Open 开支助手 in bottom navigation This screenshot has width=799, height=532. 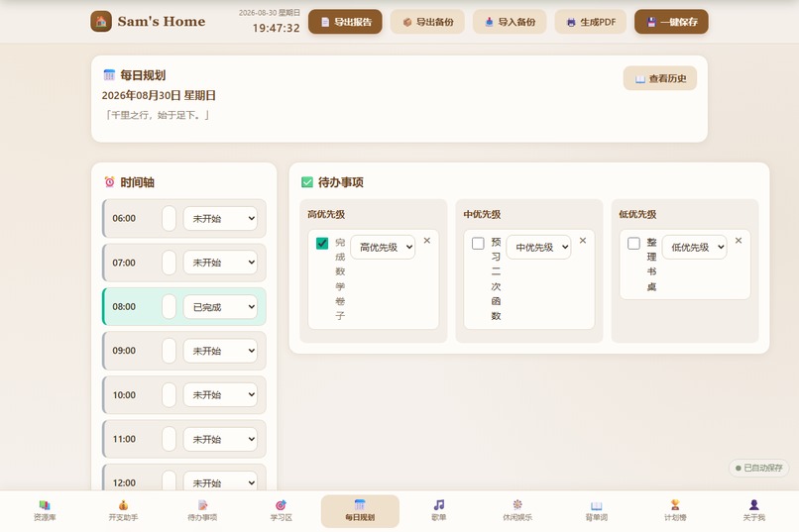(x=123, y=510)
